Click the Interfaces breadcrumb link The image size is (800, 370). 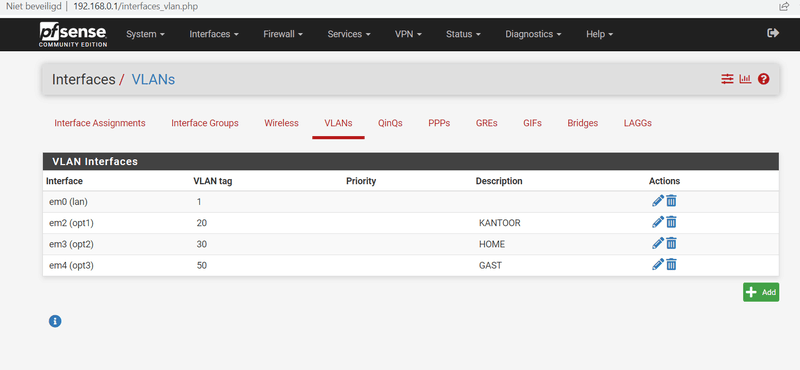84,80
